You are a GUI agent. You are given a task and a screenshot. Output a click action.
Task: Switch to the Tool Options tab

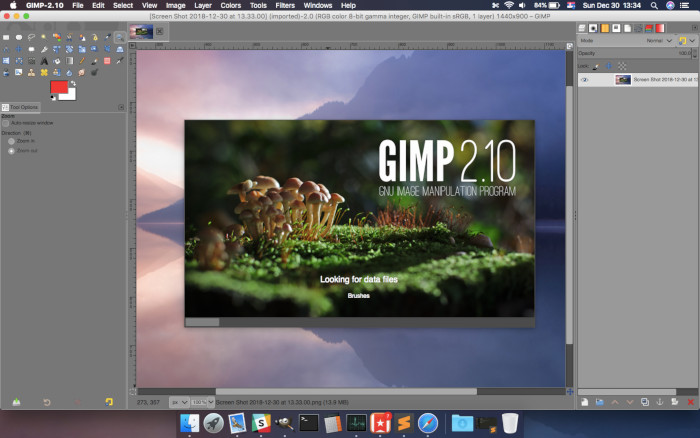(x=20, y=107)
